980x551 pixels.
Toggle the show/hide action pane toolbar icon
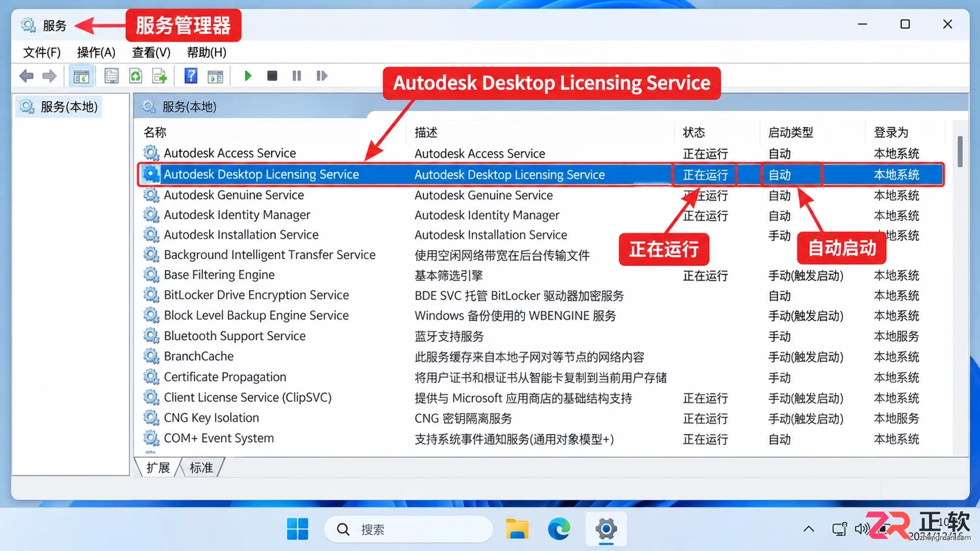[215, 76]
